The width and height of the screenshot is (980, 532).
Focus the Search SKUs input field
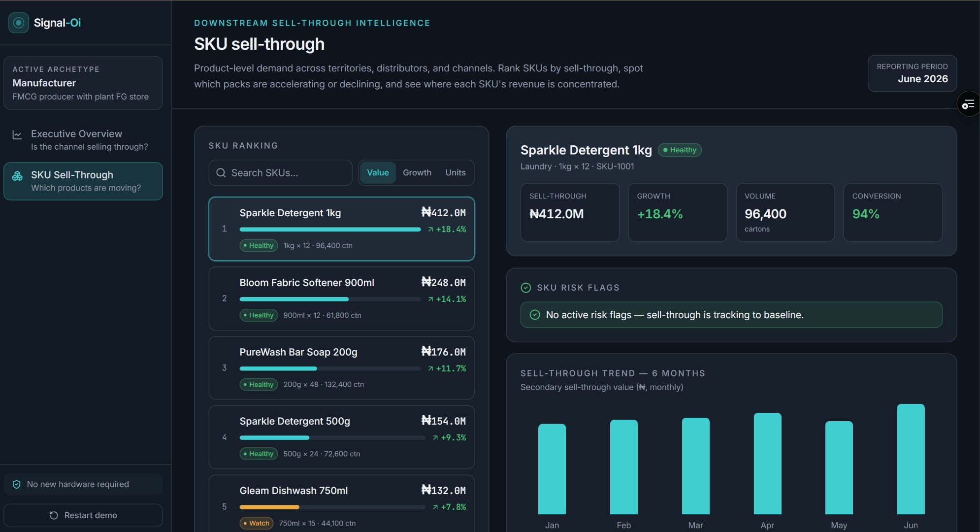(x=280, y=173)
